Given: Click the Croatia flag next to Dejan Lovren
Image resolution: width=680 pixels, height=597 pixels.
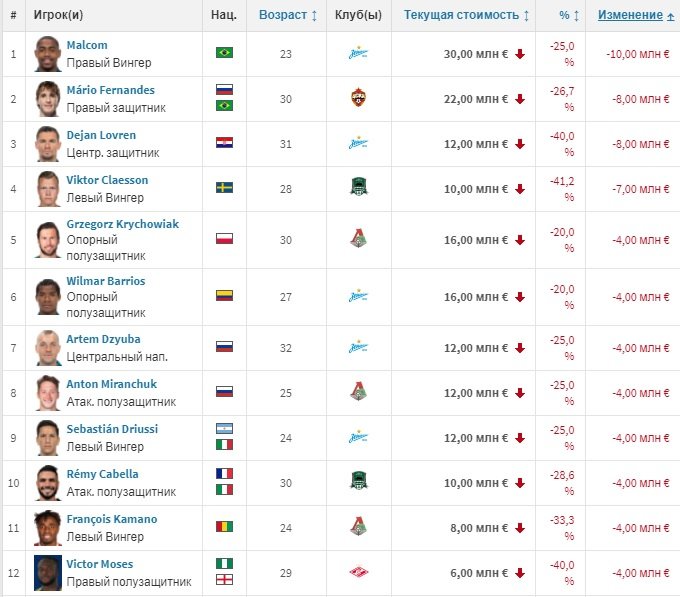Looking at the screenshot, I should (224, 143).
